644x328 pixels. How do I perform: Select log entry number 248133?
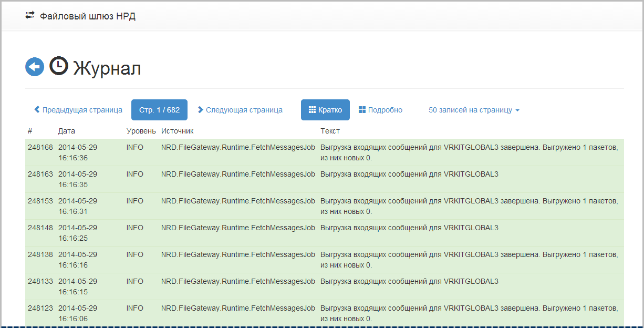point(40,281)
